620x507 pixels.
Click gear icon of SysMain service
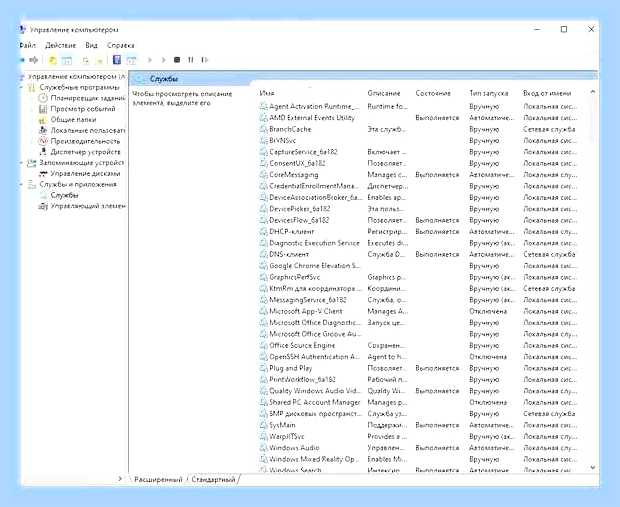point(263,425)
